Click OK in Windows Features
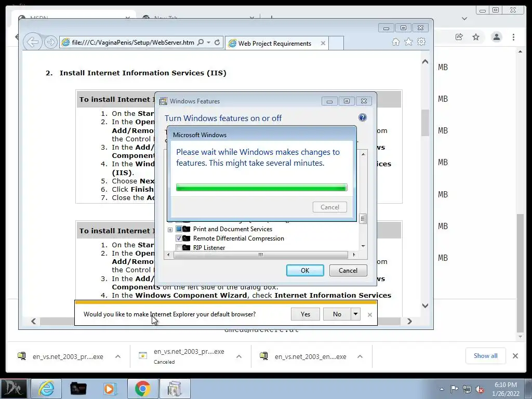 (x=305, y=270)
